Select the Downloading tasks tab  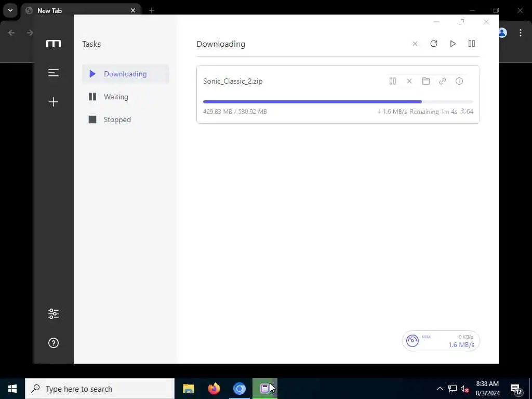click(126, 74)
